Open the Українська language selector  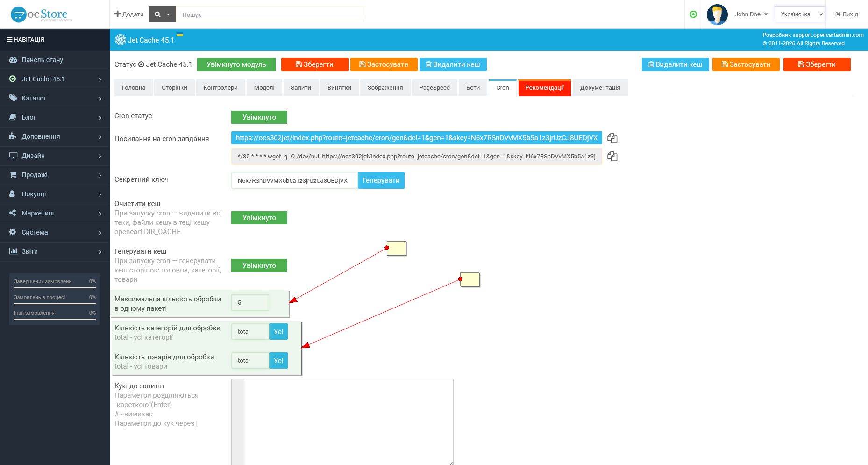coord(800,14)
